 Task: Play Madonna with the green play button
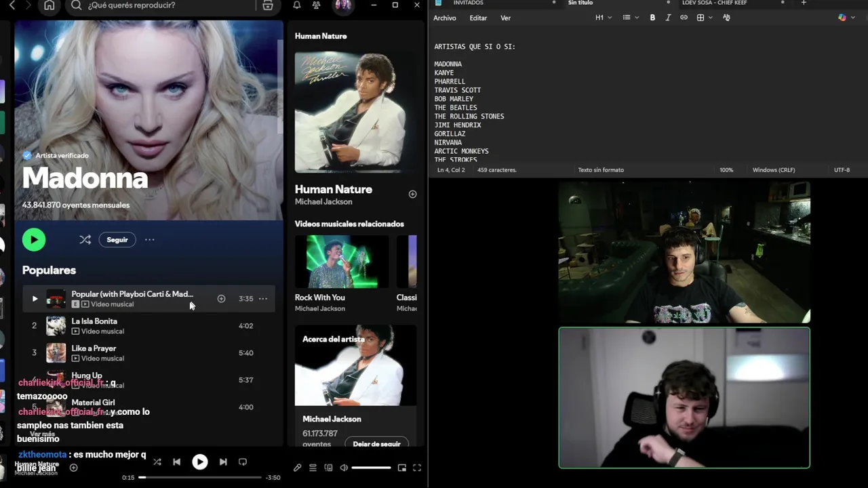point(34,240)
